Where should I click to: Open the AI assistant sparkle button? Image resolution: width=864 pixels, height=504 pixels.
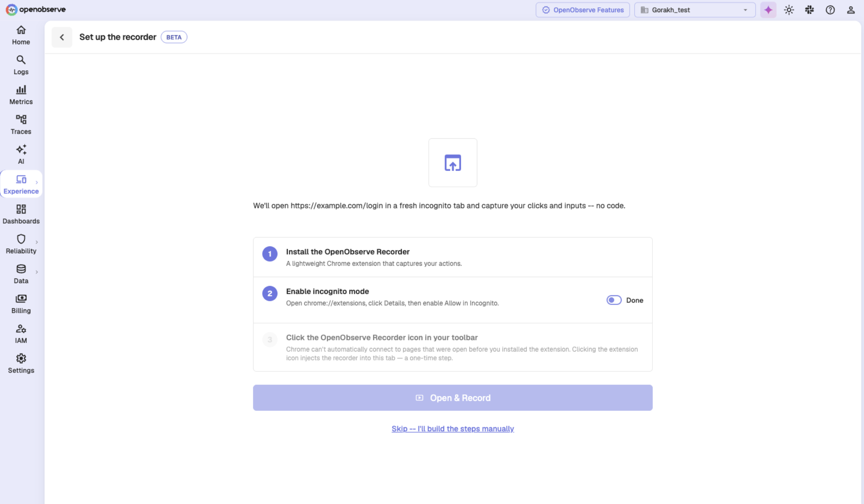coord(768,10)
